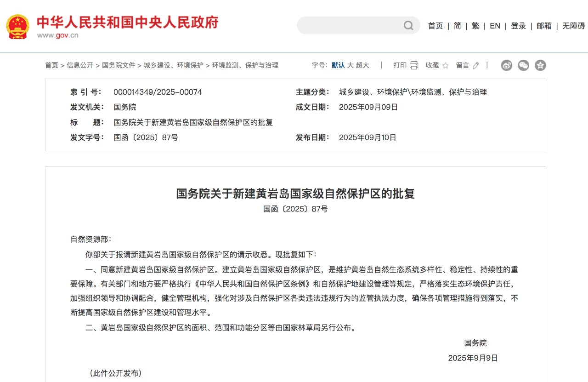This screenshot has width=588, height=382.
Task: Open the 邮箱 mailbox link
Action: [x=544, y=26]
